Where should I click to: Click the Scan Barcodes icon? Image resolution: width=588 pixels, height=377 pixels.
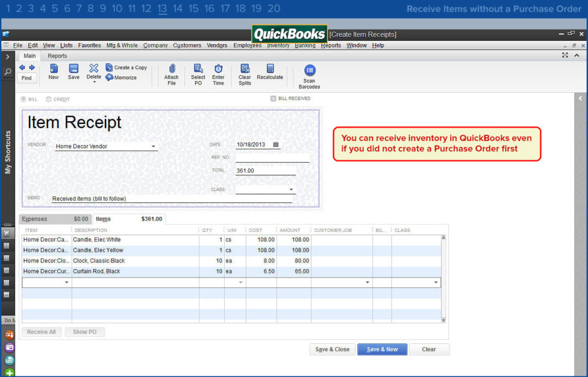[310, 70]
